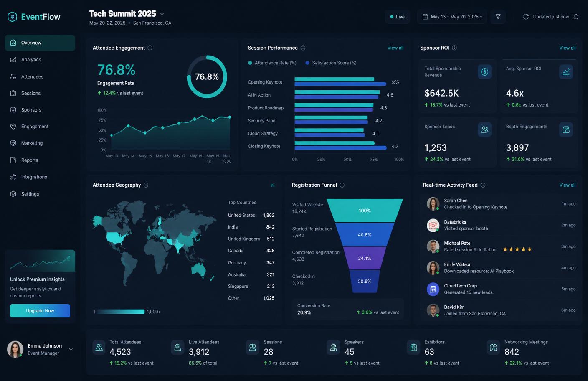Open the Total Sponsorship Revenue dollar icon

coord(484,72)
